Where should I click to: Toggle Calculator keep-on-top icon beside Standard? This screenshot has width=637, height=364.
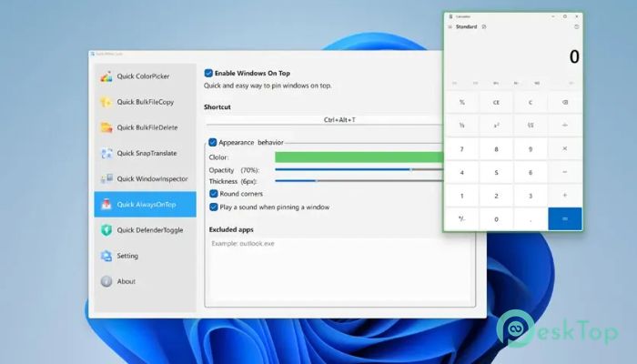[484, 26]
